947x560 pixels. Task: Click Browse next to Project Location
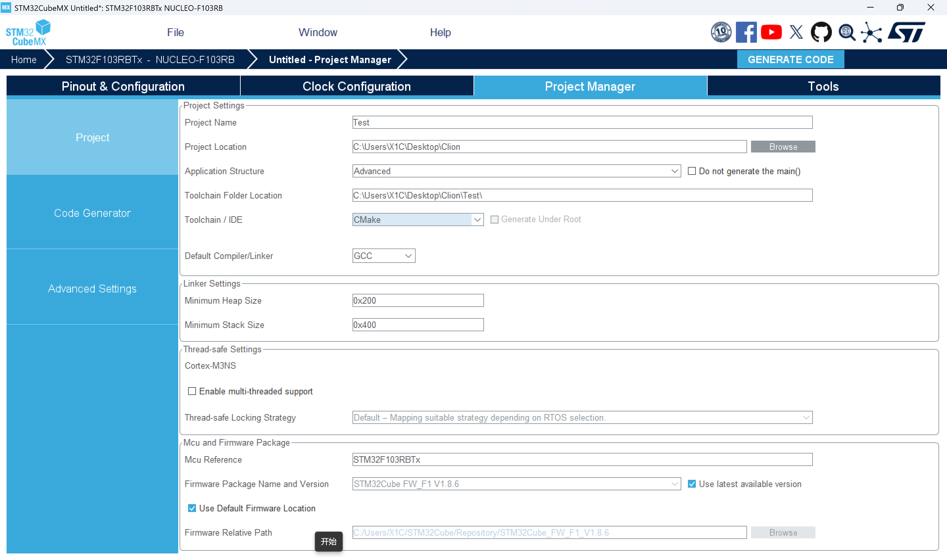783,147
